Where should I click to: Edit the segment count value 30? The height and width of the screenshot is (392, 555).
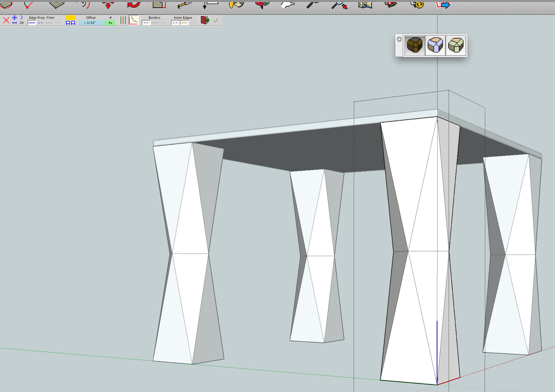(21, 23)
